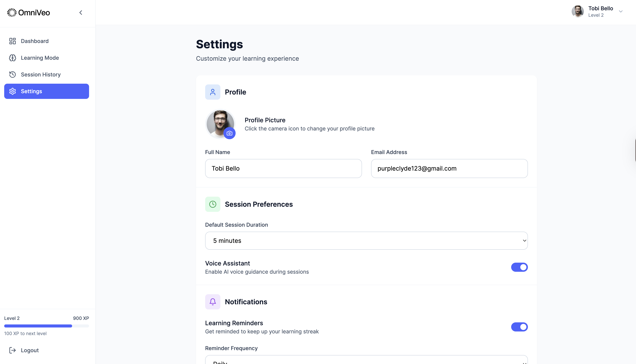Image resolution: width=636 pixels, height=364 pixels.
Task: Click the Logout arrow icon
Action: click(13, 350)
